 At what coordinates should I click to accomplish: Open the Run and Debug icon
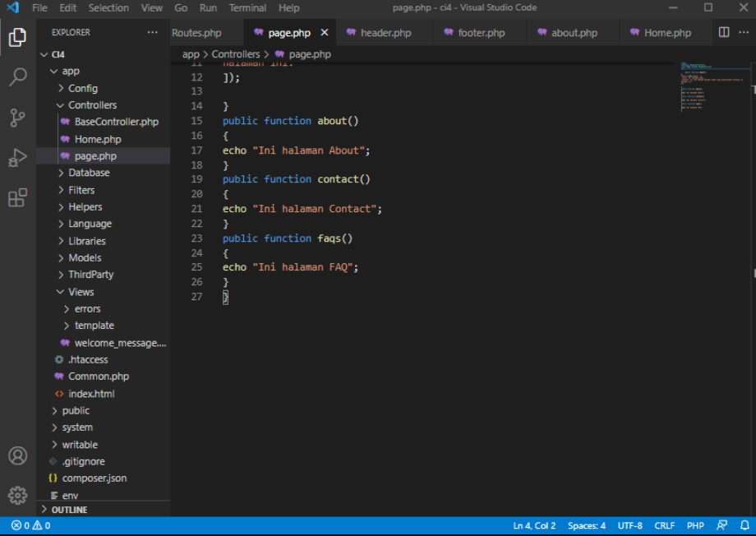coord(18,158)
